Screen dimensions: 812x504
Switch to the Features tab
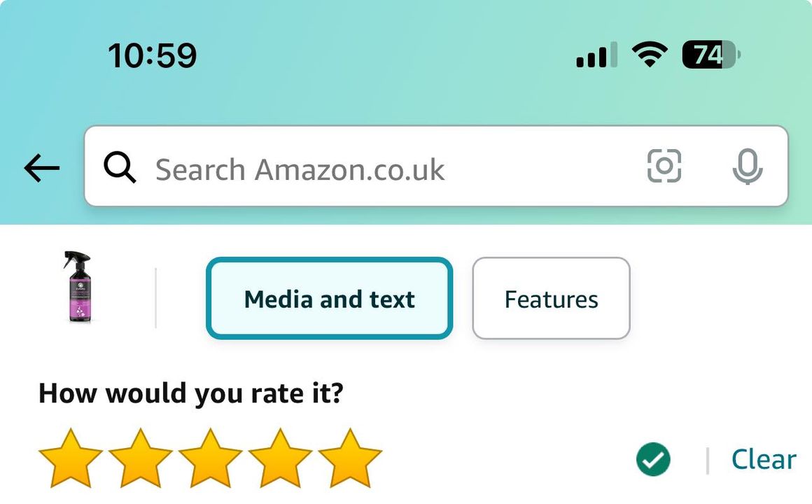[551, 298]
